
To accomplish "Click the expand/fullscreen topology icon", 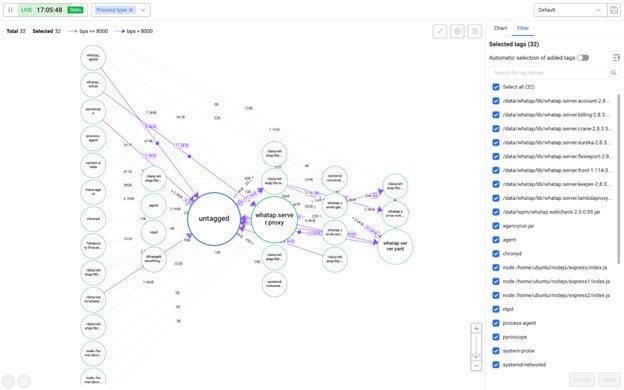I will (440, 31).
